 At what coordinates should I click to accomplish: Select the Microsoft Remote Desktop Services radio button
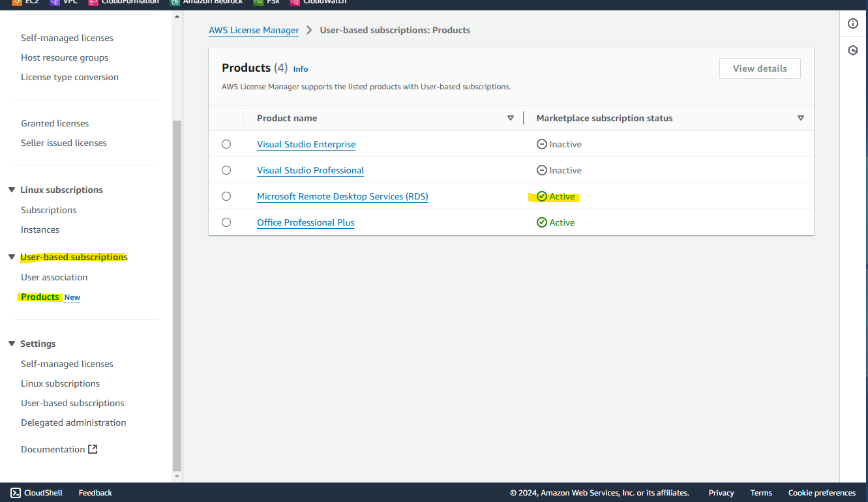click(x=226, y=196)
